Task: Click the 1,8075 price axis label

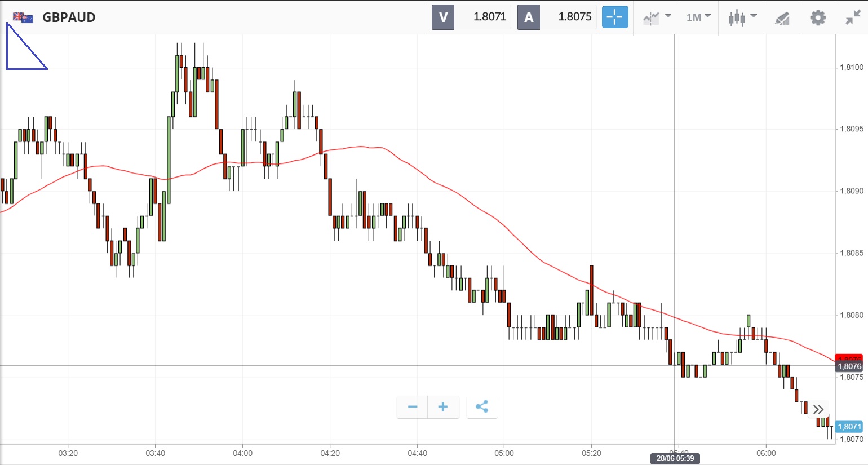Action: [x=852, y=377]
